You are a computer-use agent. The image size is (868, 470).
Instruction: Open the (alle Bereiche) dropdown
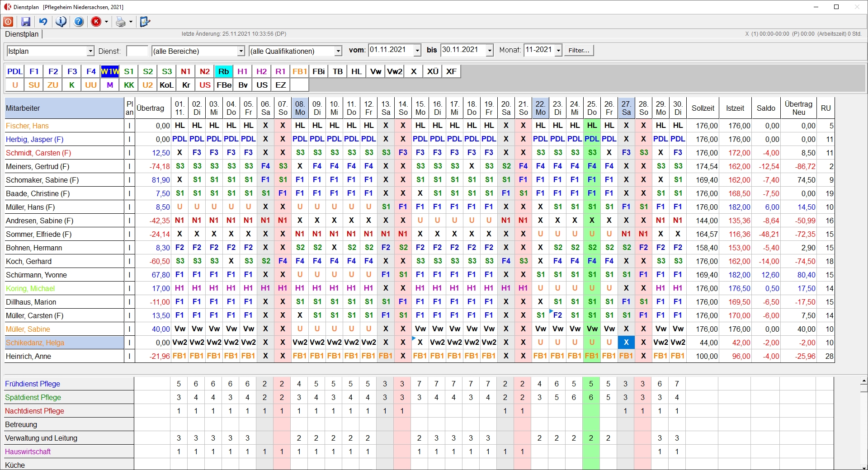241,51
